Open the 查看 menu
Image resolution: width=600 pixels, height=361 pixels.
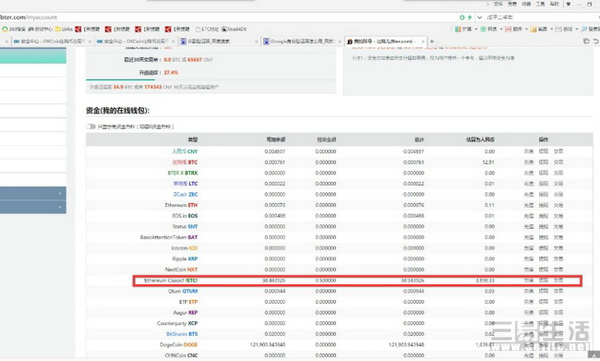[512, 4]
